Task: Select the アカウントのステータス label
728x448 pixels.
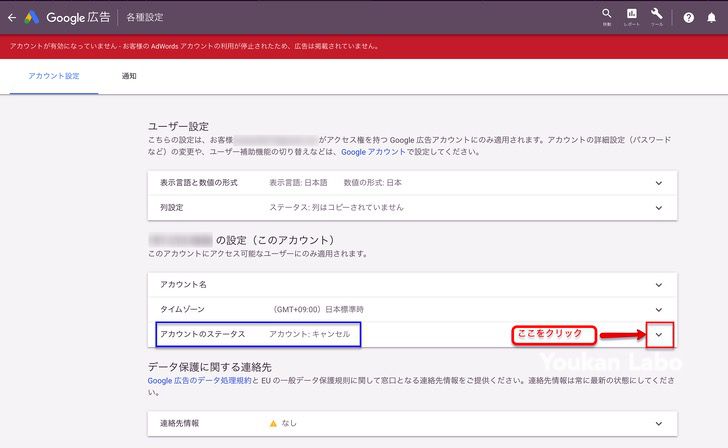Action: pos(203,334)
